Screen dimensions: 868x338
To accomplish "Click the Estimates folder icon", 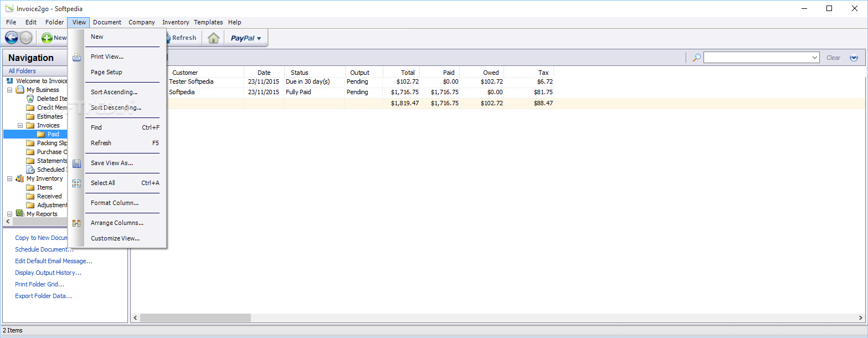I will point(30,116).
